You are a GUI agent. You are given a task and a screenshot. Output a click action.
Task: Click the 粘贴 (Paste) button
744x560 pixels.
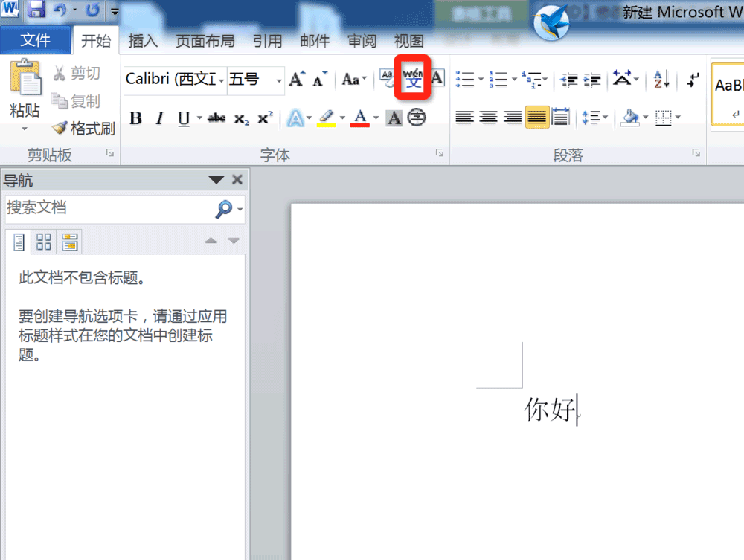tap(25, 86)
